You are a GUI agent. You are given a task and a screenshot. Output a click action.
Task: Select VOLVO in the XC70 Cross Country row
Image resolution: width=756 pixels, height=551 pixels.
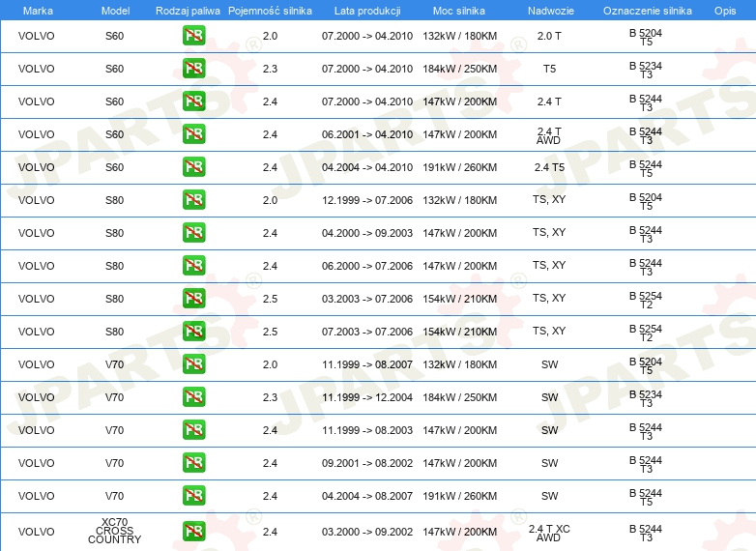37,532
